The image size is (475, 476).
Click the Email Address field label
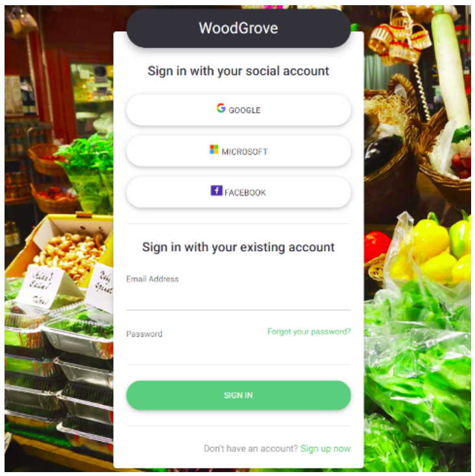pyautogui.click(x=152, y=279)
